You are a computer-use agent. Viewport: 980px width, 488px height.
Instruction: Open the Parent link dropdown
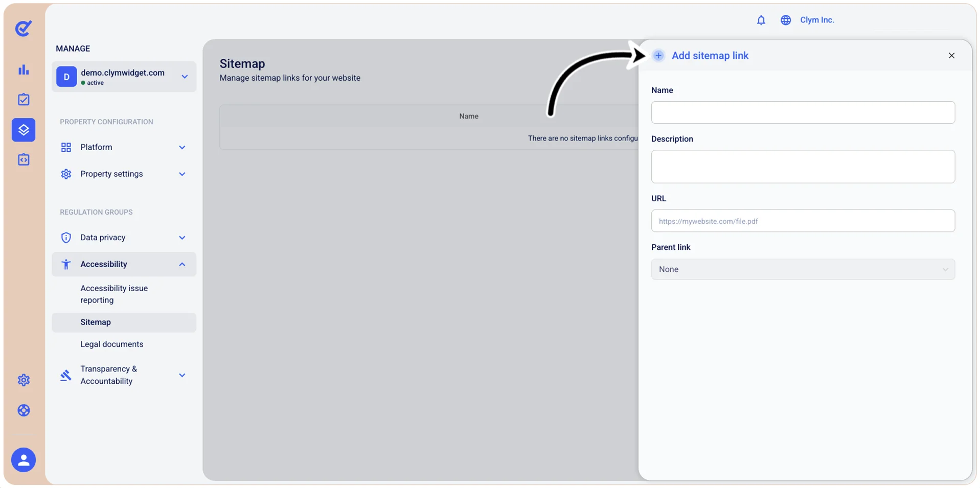click(803, 269)
